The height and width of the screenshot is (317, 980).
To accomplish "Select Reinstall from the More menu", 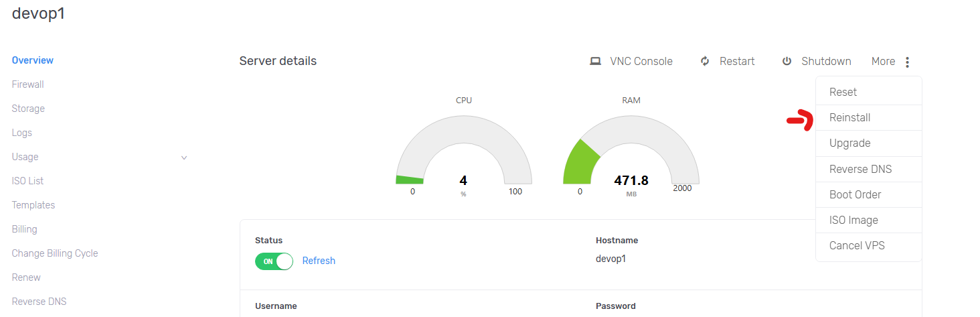I will [x=849, y=118].
